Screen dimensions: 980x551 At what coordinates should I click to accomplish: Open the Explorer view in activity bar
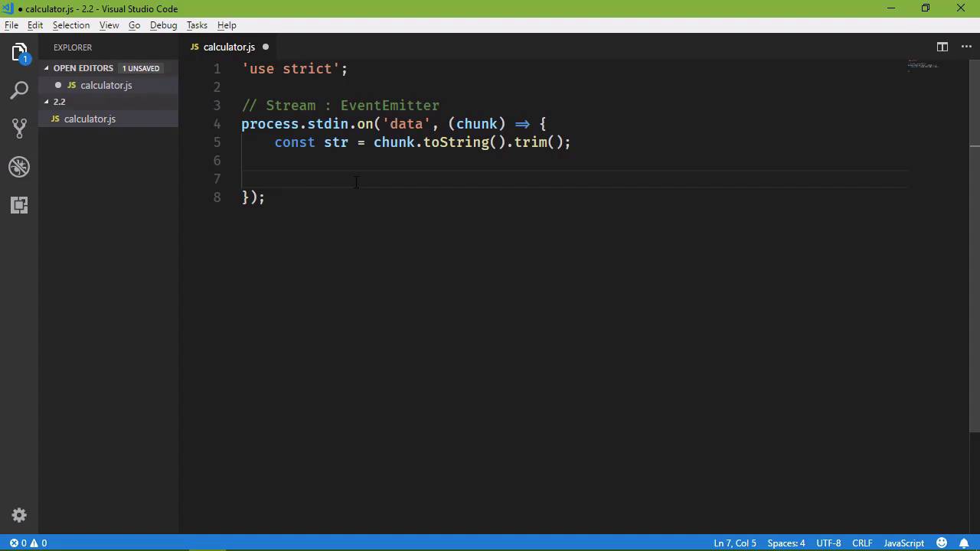19,53
